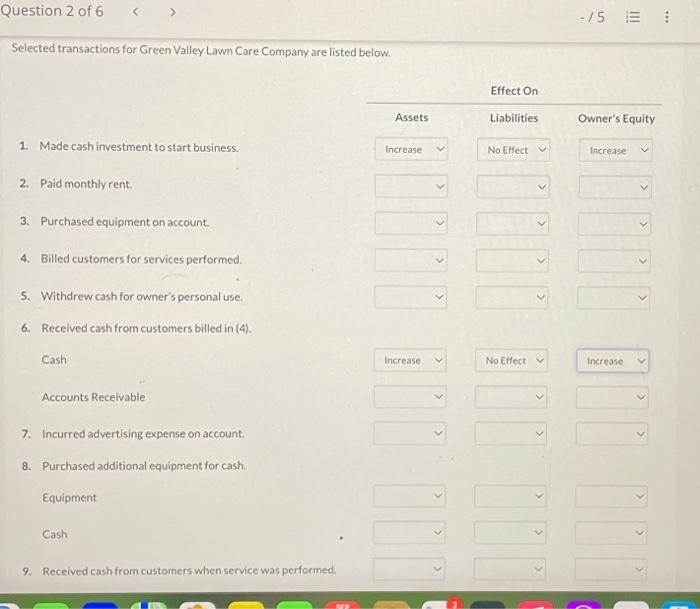Click the 'Accounts Receivable' row label
700x609 pixels.
tap(93, 397)
